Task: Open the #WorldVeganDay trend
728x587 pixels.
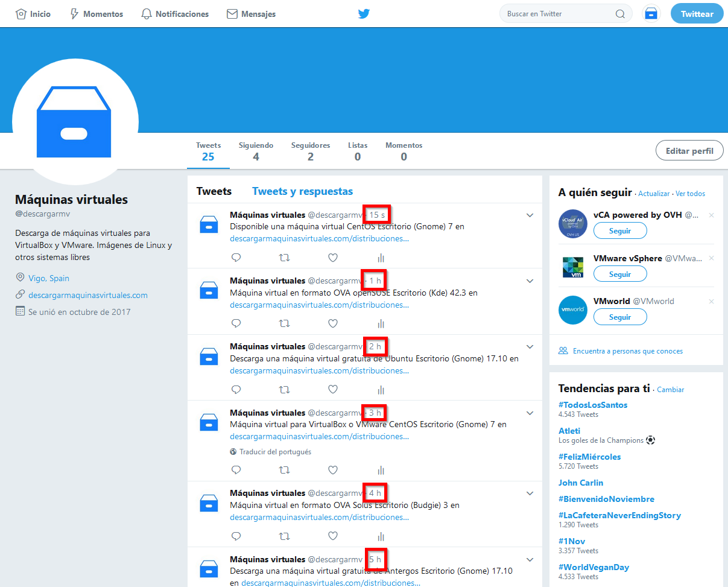Action: [x=593, y=567]
